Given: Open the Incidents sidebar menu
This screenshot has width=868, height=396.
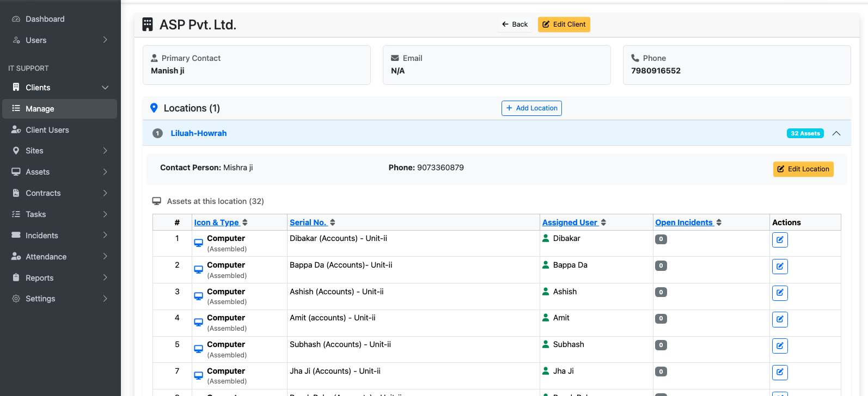Looking at the screenshot, I should 60,236.
